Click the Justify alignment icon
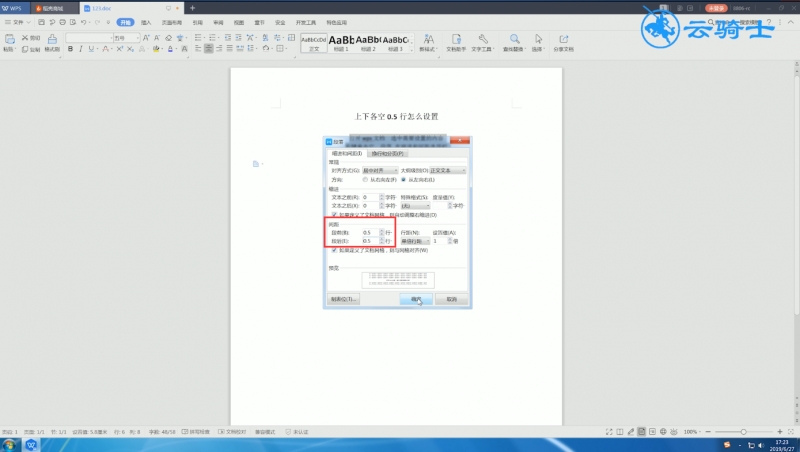This screenshot has width=800, height=452. [230, 48]
